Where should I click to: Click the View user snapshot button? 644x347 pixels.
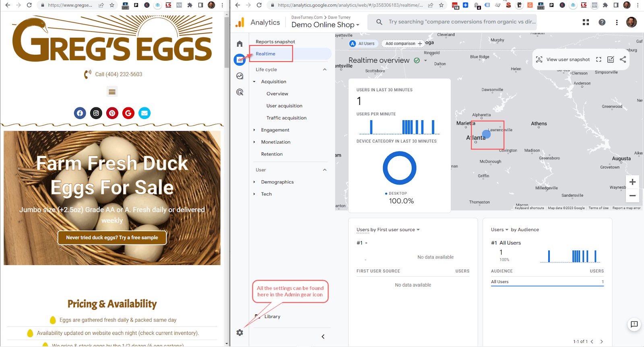tap(563, 60)
